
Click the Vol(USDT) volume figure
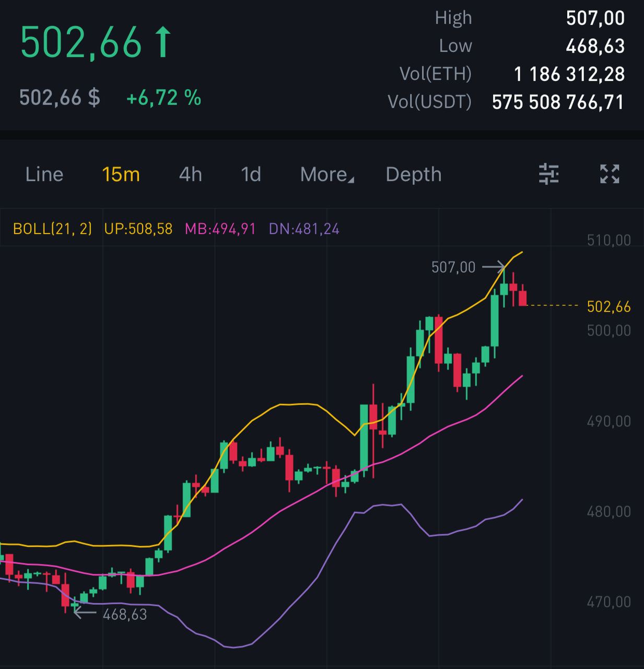(558, 102)
